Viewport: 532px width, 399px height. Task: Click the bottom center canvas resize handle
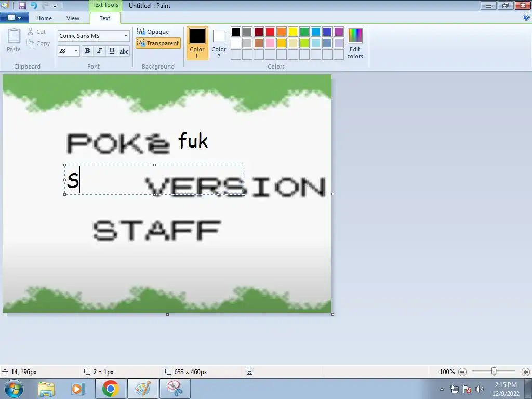168,314
